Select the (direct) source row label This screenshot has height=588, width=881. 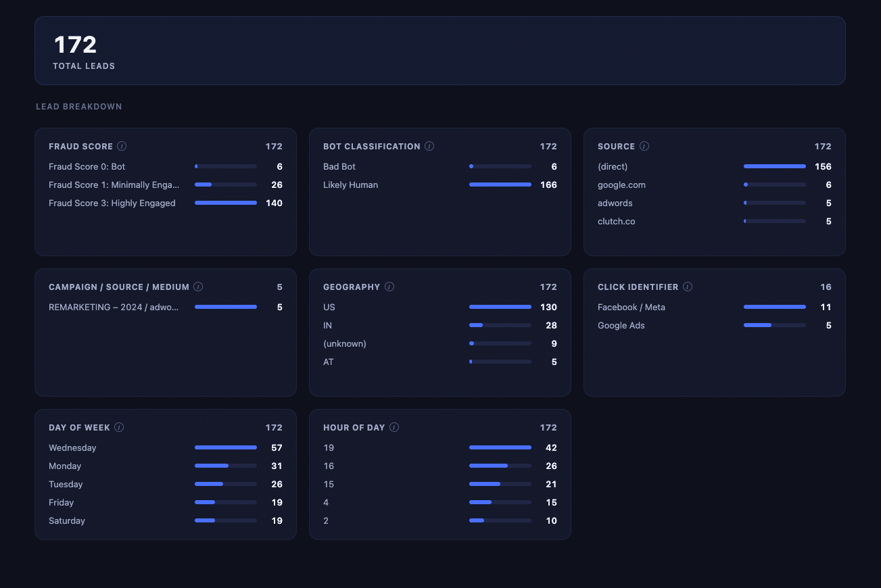pos(613,166)
